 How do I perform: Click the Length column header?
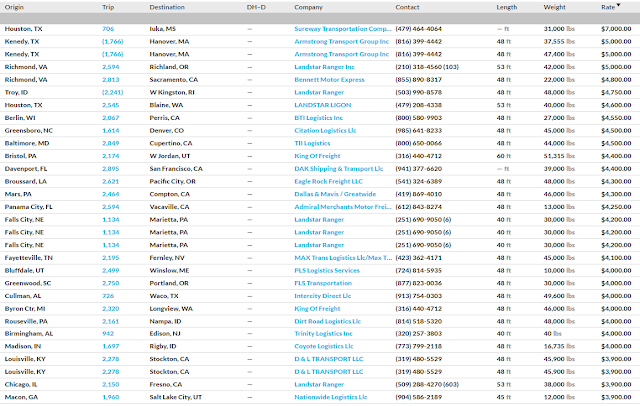tap(507, 7)
